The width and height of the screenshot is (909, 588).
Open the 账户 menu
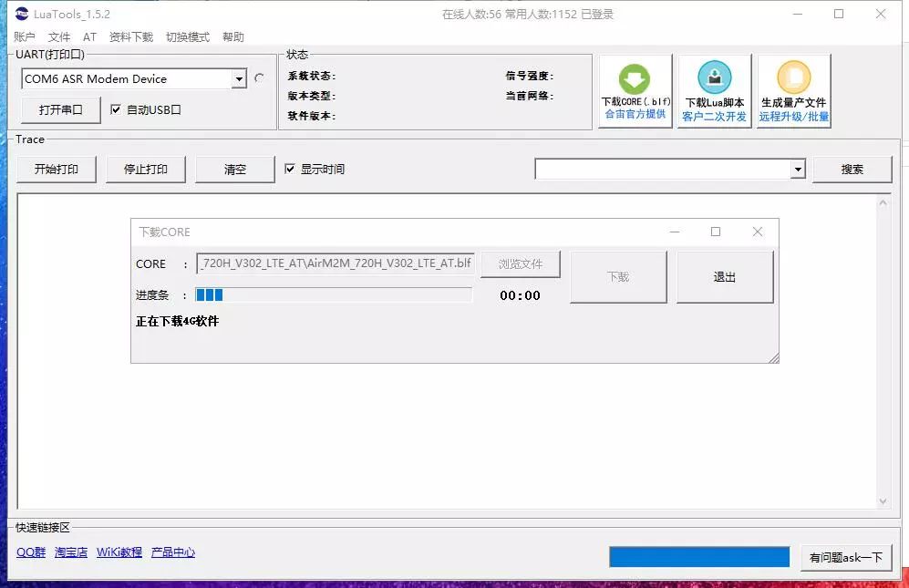[x=25, y=37]
